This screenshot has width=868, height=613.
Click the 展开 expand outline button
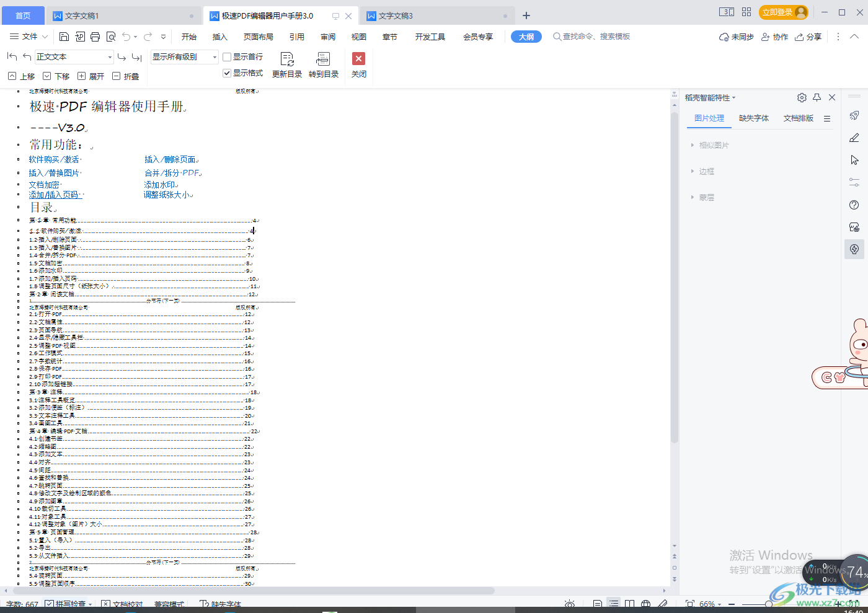tap(91, 76)
